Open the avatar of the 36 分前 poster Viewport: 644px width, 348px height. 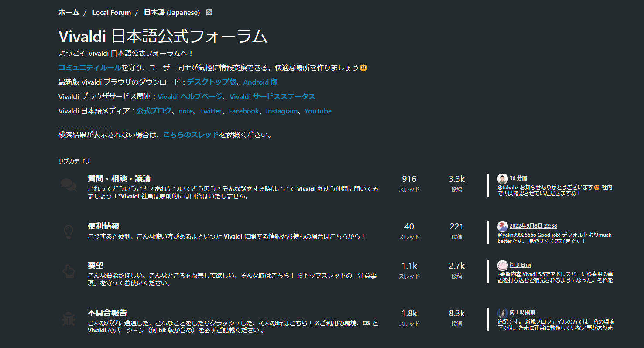(x=503, y=178)
